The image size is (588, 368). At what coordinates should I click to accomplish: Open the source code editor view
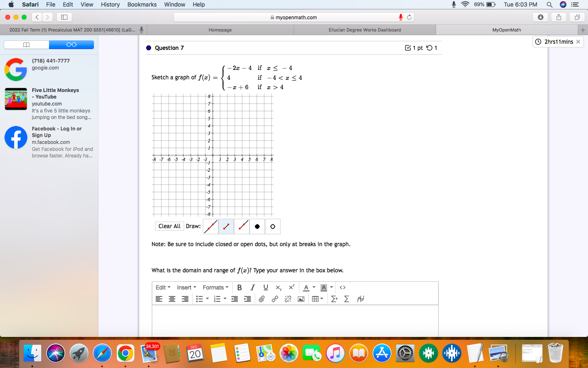click(x=342, y=287)
